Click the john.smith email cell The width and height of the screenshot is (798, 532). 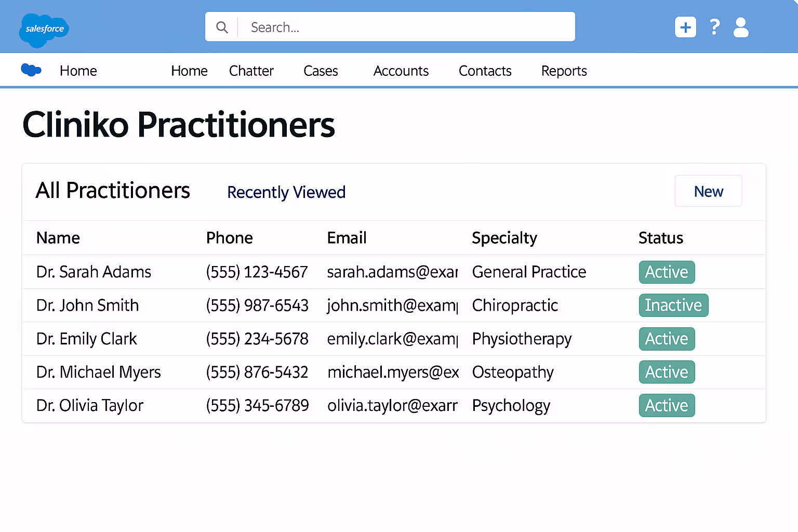point(393,305)
